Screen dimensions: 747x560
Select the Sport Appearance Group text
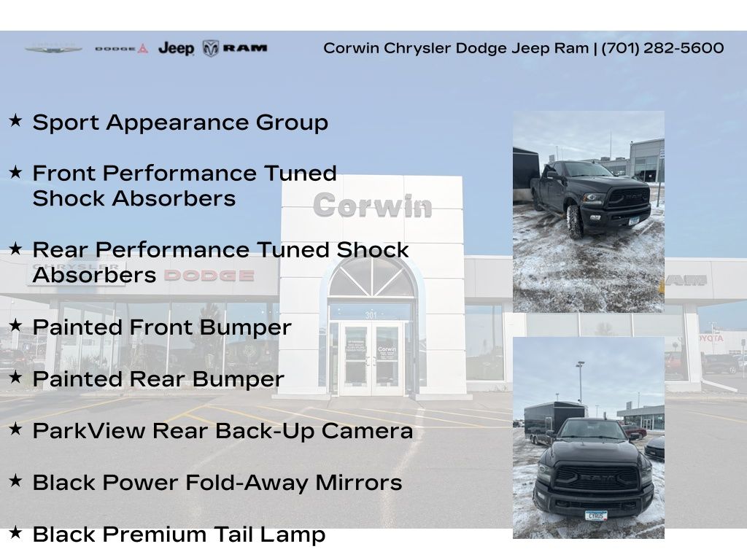(180, 122)
